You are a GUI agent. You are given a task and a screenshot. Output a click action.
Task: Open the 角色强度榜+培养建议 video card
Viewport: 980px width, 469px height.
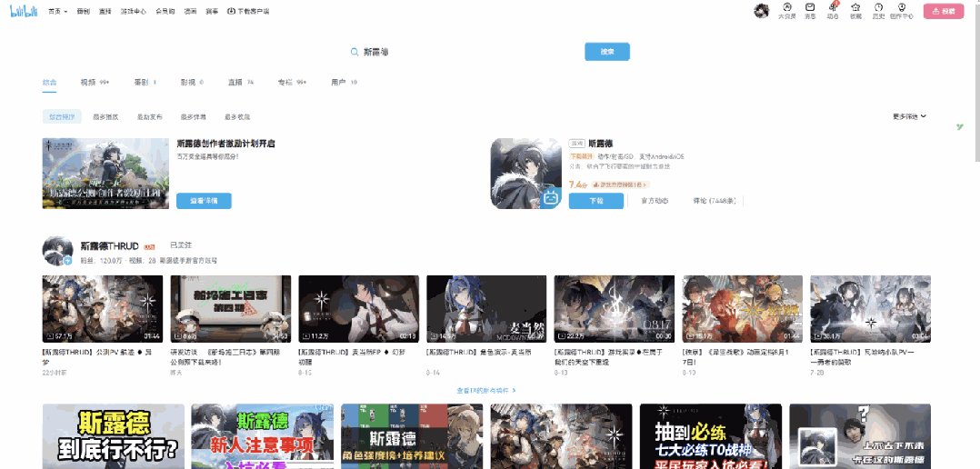412,436
